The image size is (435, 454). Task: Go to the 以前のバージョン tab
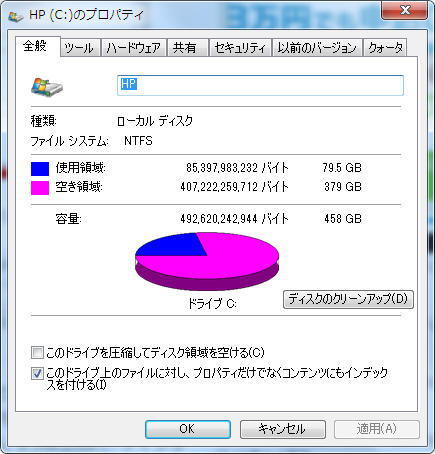(317, 48)
